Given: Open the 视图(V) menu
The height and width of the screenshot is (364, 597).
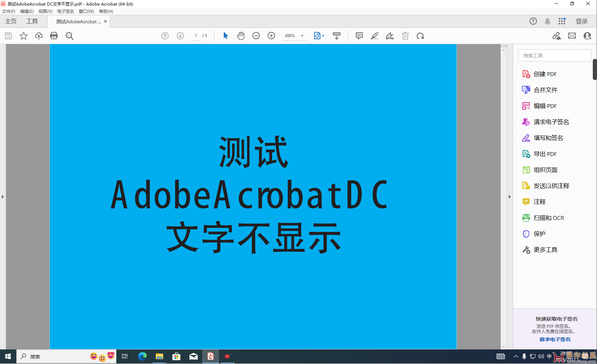Looking at the screenshot, I should tap(45, 11).
